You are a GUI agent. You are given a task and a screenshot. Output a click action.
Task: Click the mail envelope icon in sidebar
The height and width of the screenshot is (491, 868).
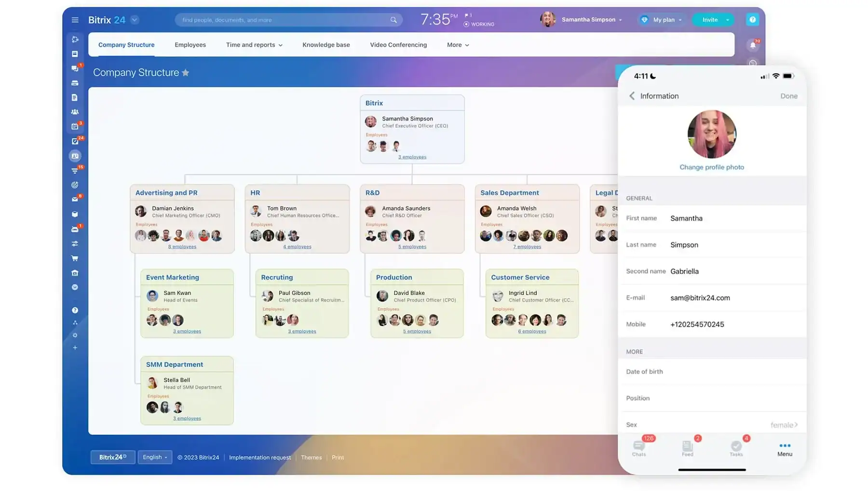click(x=75, y=199)
